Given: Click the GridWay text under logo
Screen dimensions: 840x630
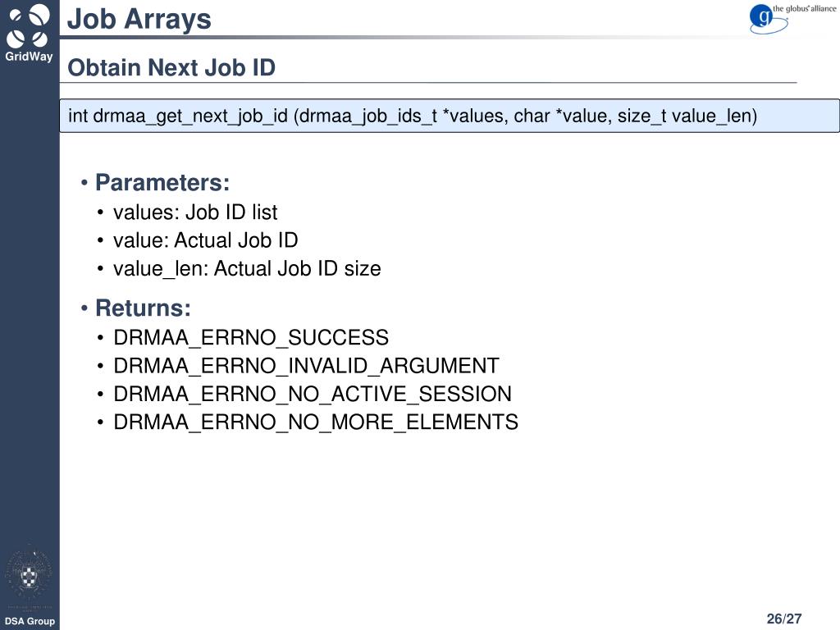Looking at the screenshot, I should (29, 57).
